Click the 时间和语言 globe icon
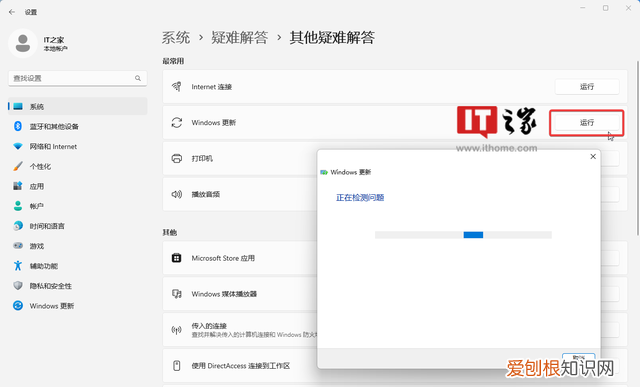The height and width of the screenshot is (387, 640). [18, 226]
